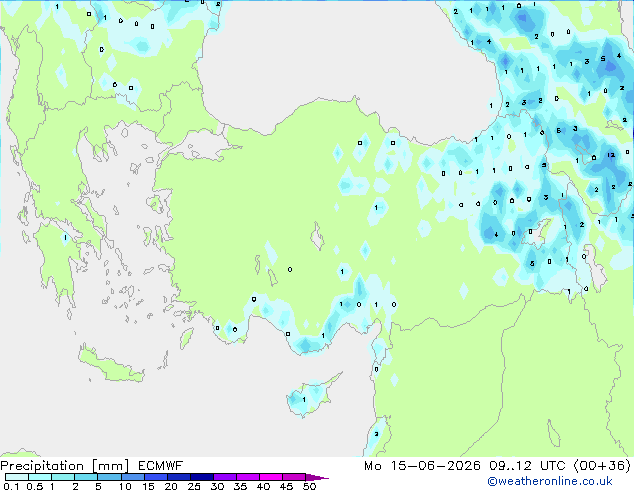The image size is (634, 490).
Task: Select the 2–5 mm legend swatch
Action: click(86, 477)
